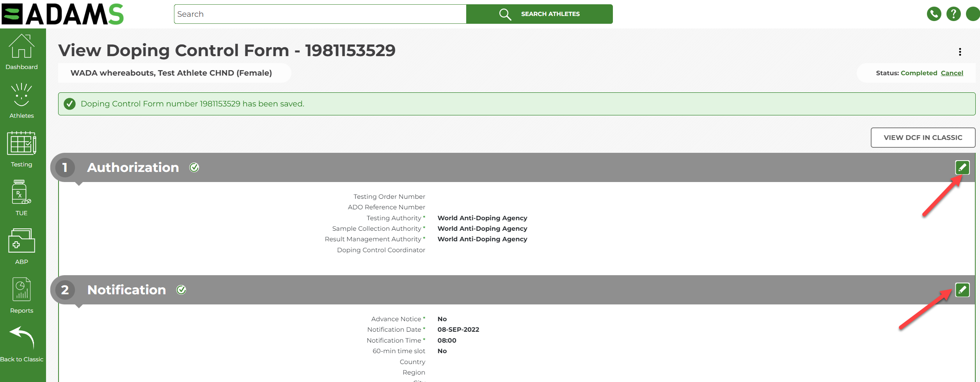This screenshot has height=382, width=980.
Task: Focus the Search input field
Action: [x=320, y=14]
